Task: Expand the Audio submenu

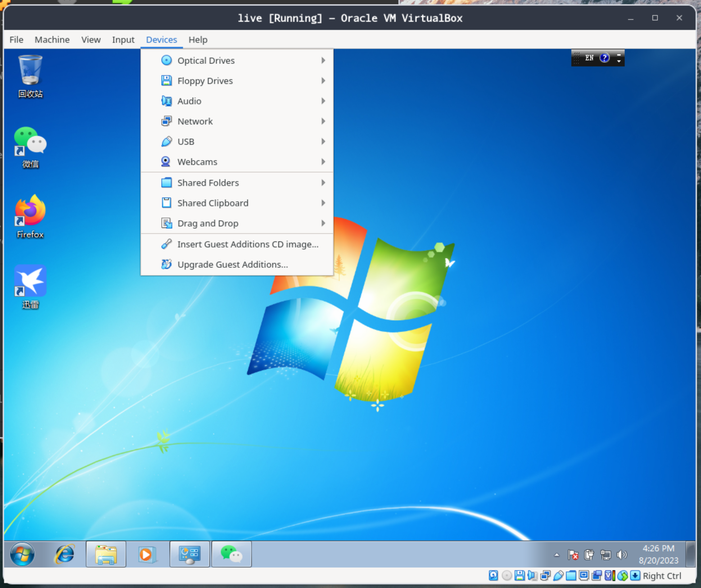Action: click(237, 101)
